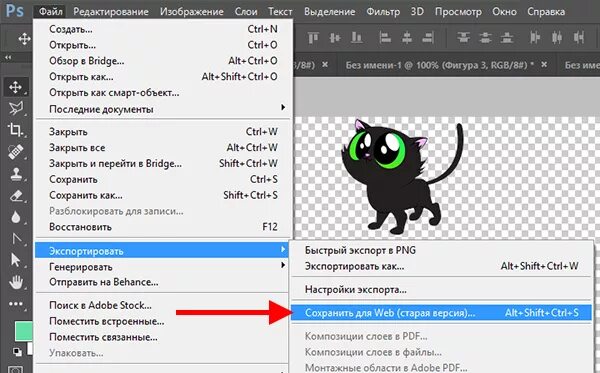Choose Создать... from File menu
Viewport: 600px width, 373px height.
163,29
